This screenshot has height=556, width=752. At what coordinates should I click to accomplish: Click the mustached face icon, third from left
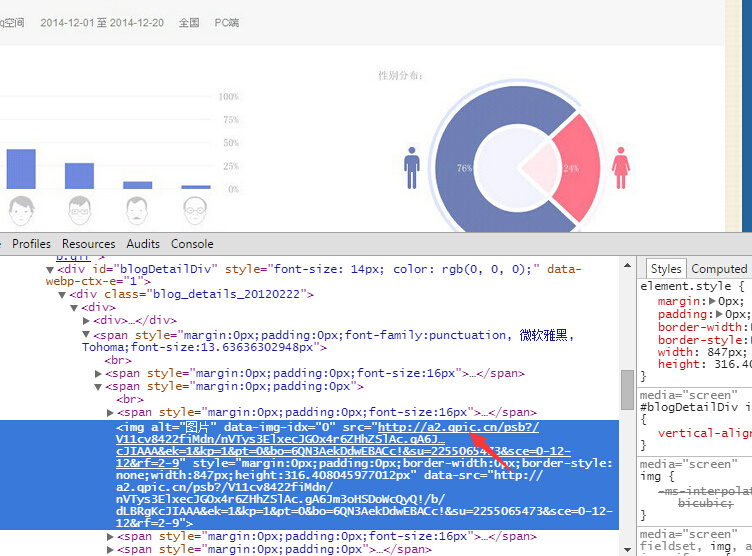point(138,209)
